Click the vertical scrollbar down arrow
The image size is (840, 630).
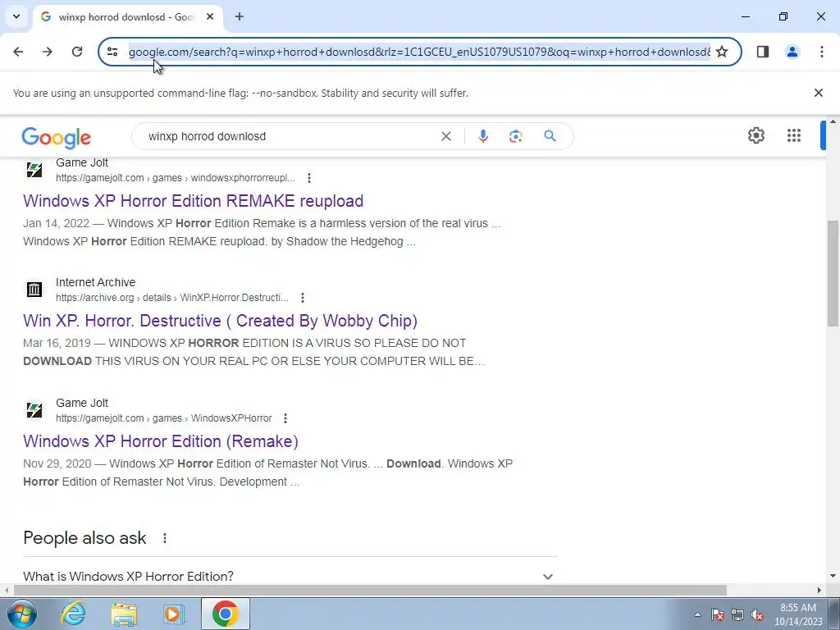(833, 577)
